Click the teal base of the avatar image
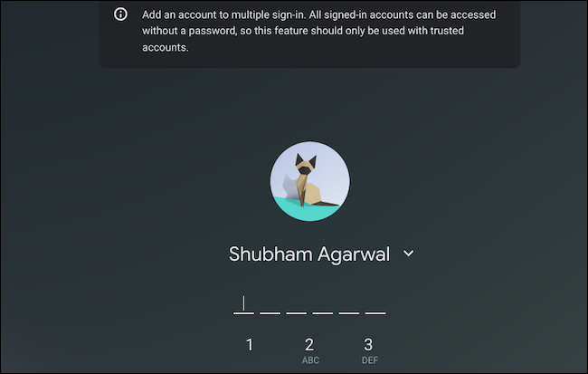This screenshot has height=374, width=588. (308, 210)
